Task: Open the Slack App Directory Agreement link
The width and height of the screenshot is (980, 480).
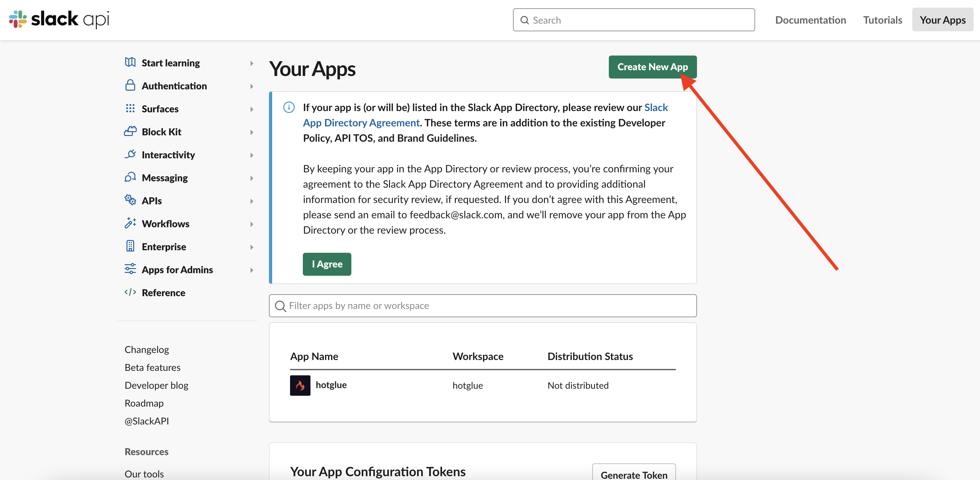Action: [x=361, y=123]
